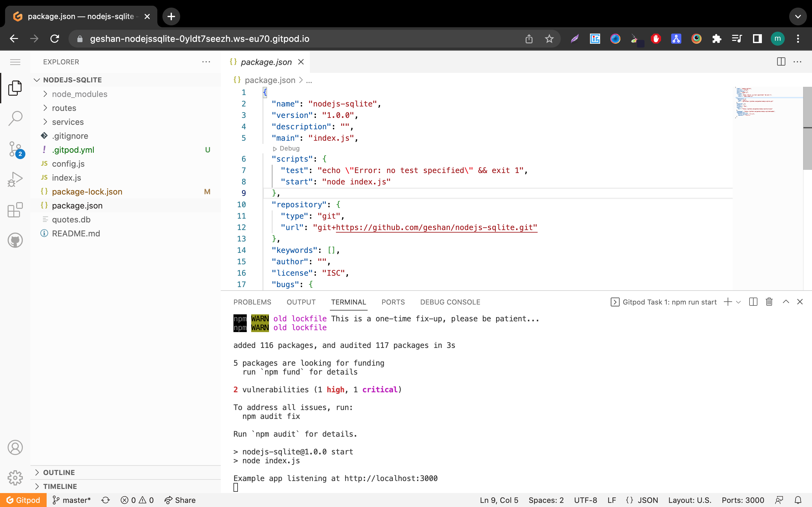
Task: Open Settings via the gear icon
Action: [15, 478]
